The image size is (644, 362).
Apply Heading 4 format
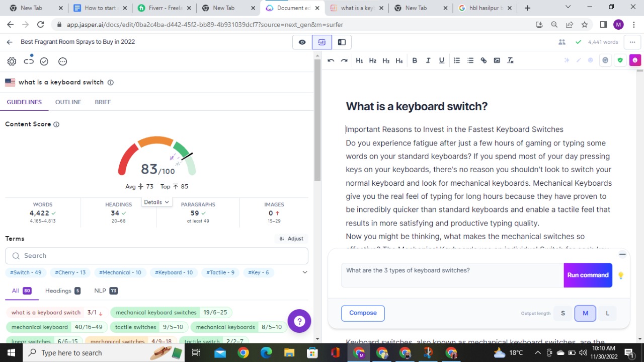click(x=399, y=60)
